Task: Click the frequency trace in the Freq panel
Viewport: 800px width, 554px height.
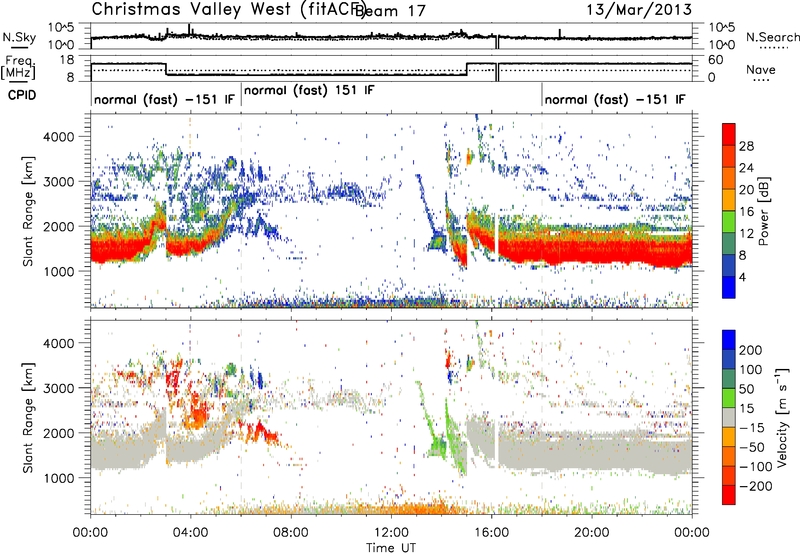Action: (316, 74)
